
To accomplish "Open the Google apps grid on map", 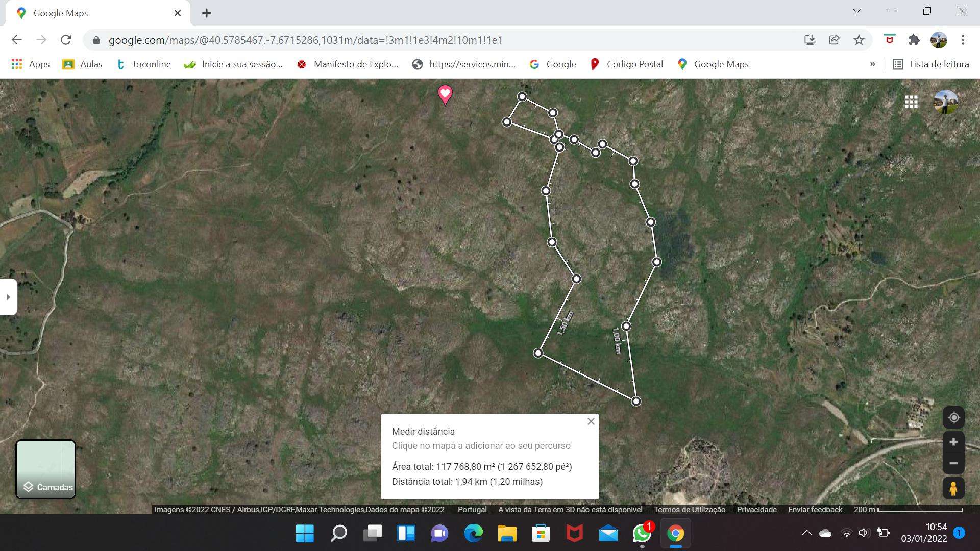I will pos(911,102).
